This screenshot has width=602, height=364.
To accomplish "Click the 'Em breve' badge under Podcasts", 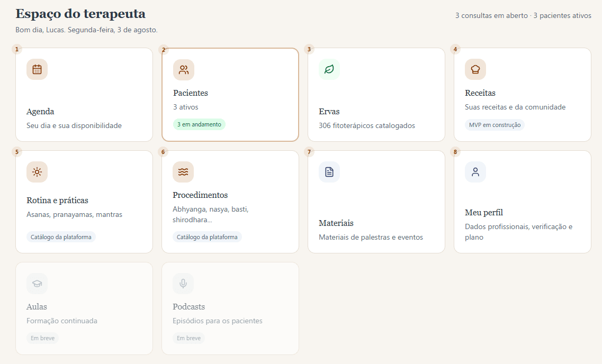I will [x=188, y=338].
